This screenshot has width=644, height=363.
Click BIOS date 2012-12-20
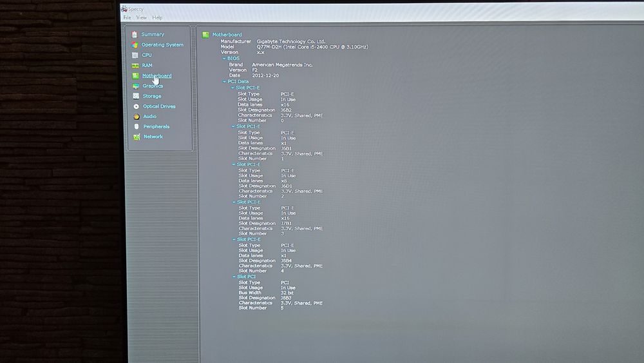point(265,75)
